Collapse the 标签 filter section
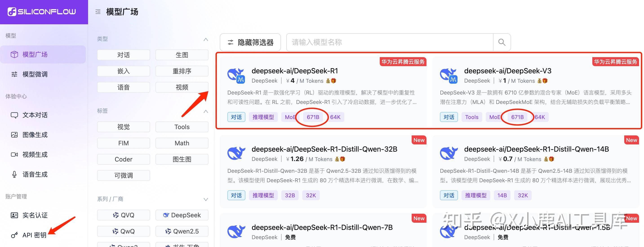 [x=206, y=111]
